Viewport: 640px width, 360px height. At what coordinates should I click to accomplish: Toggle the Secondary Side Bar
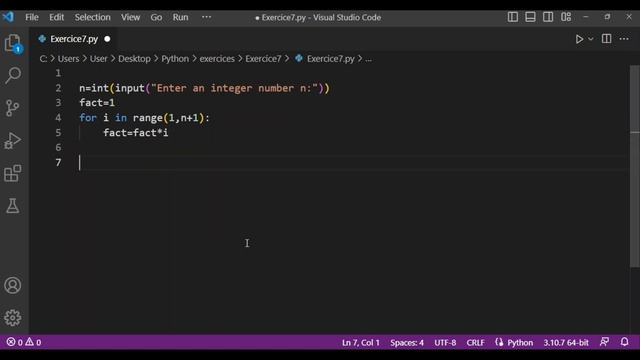tap(548, 17)
